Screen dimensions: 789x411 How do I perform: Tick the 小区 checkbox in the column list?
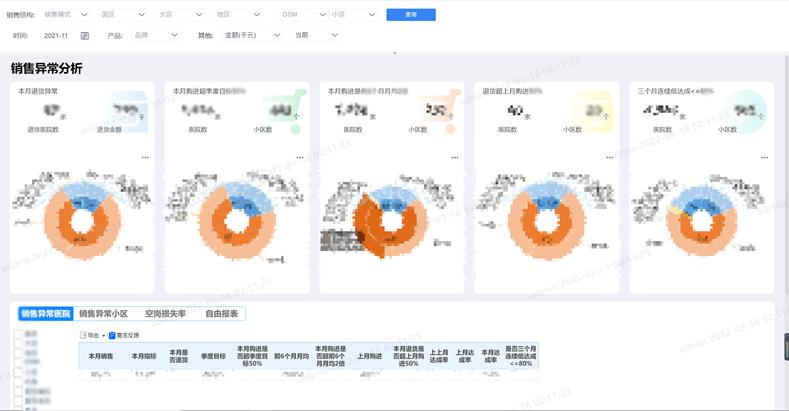click(x=18, y=372)
